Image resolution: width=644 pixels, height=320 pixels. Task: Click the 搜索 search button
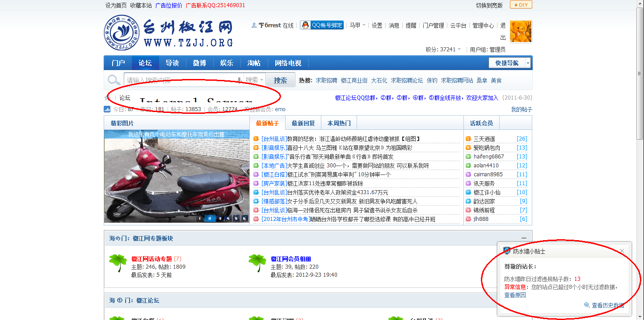click(281, 80)
